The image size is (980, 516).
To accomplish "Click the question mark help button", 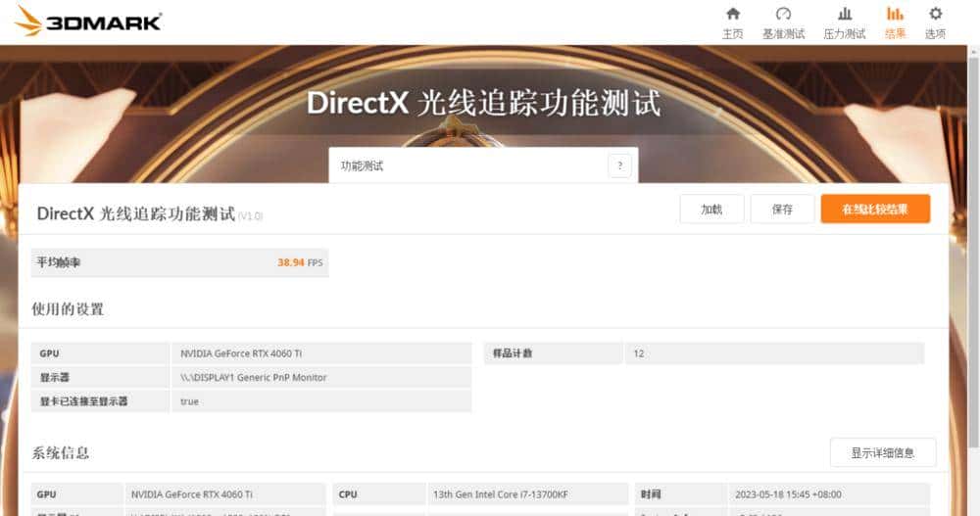I will point(619,165).
